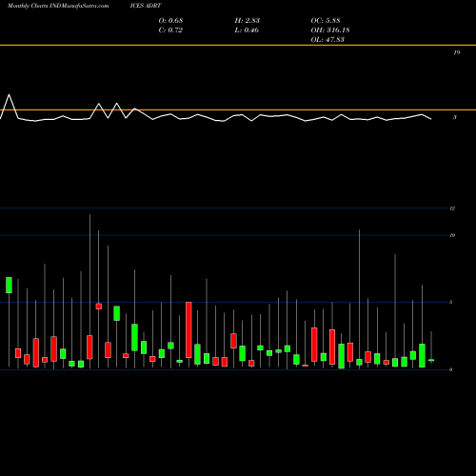
Task: Select the high value 'H: 2.83'
Action: (x=248, y=21)
